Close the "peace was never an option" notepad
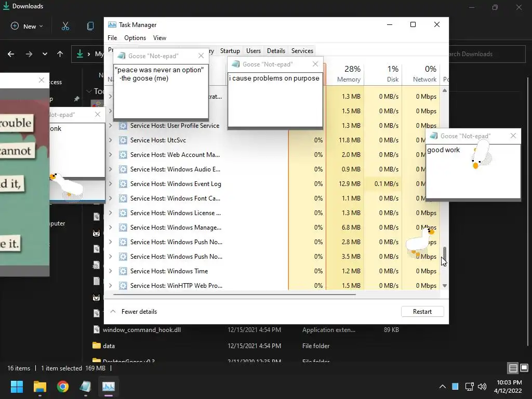 [201, 56]
